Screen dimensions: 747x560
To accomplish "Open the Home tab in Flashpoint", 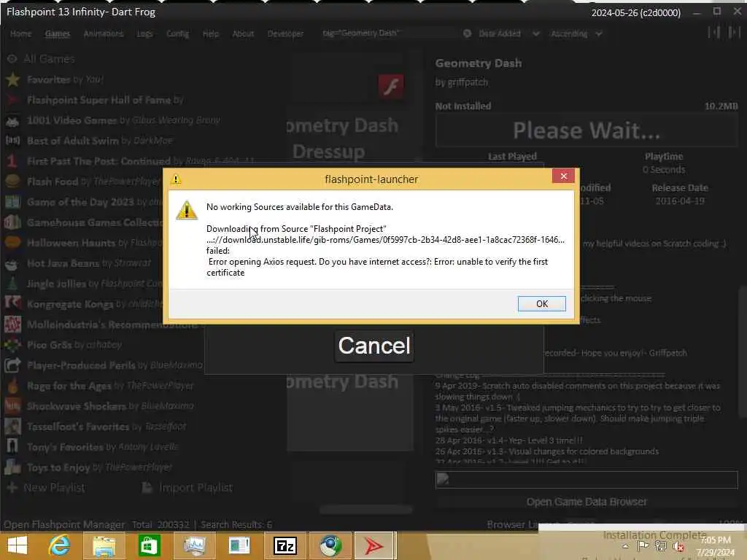I will coord(21,34).
